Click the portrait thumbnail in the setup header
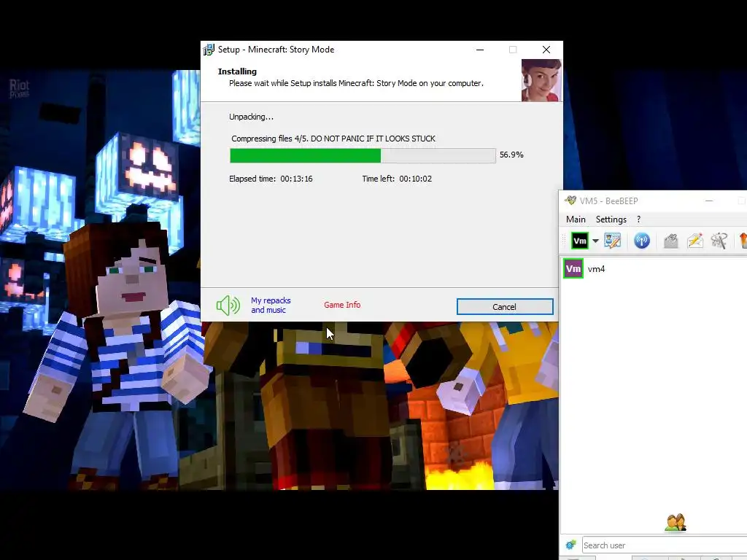Screen dimensions: 747x560 click(x=541, y=80)
